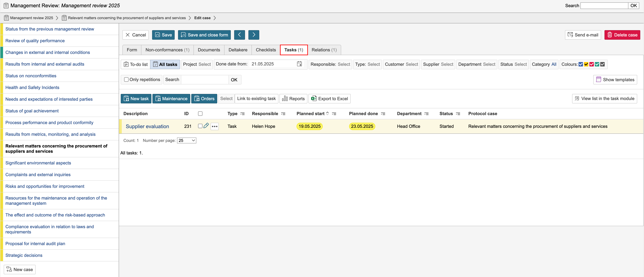Click the Reports chart button
The image size is (644, 277).
tap(293, 98)
